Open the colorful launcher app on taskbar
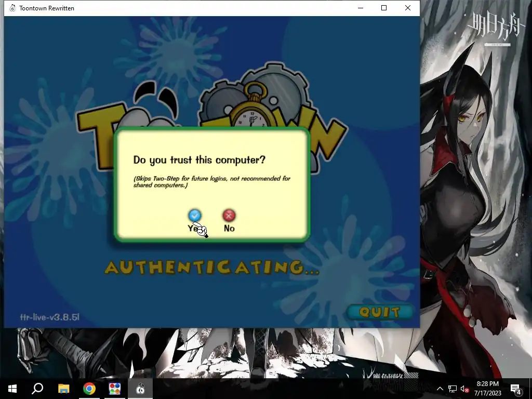 pos(115,389)
